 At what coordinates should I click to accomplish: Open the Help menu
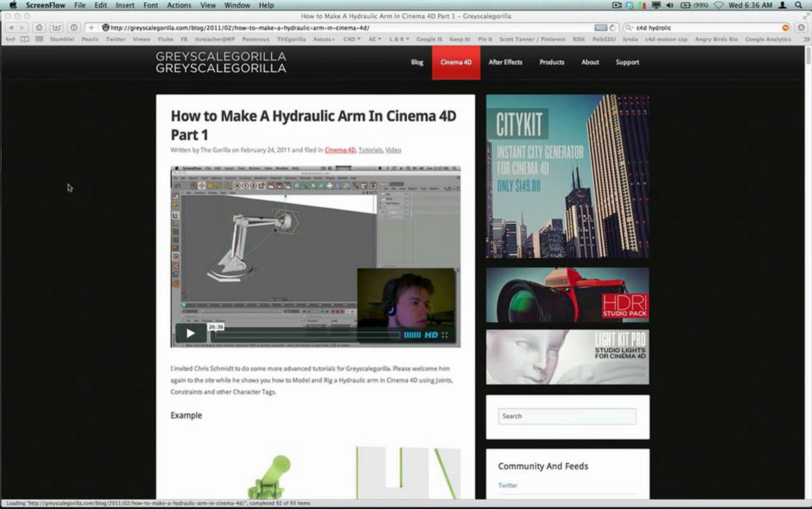(266, 5)
